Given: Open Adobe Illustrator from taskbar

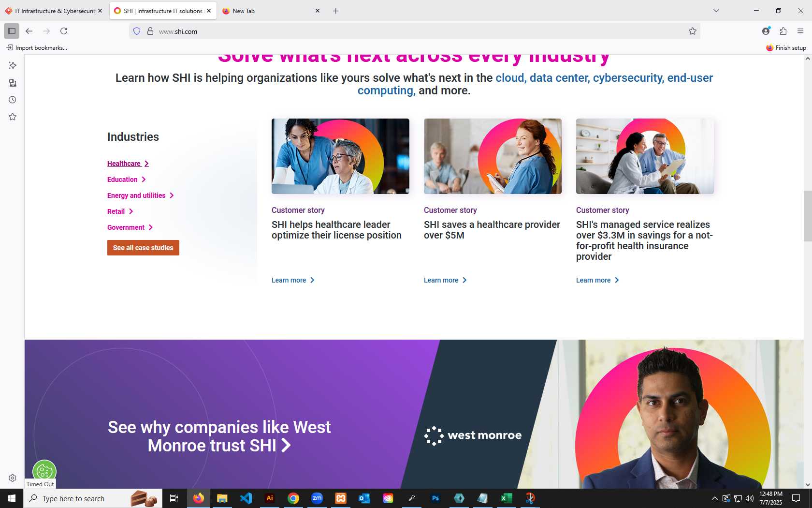Looking at the screenshot, I should click(x=270, y=498).
